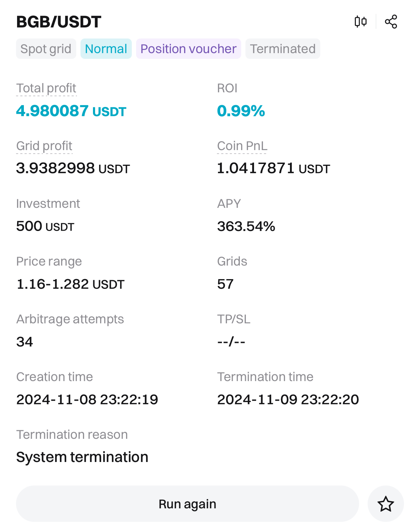Click the Normal strategy label

pyautogui.click(x=106, y=48)
